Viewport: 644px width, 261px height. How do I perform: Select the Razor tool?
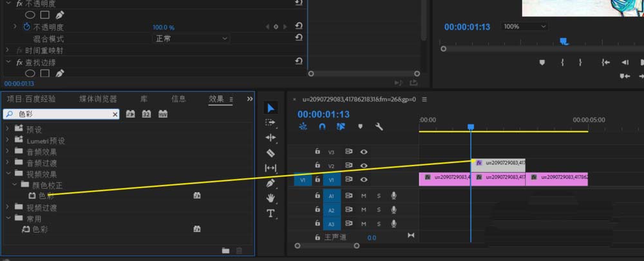270,153
